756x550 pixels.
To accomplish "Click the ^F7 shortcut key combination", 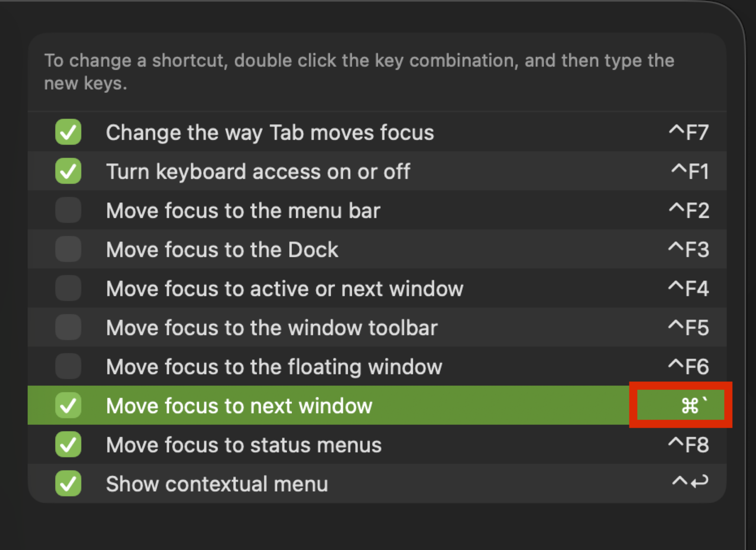I will pyautogui.click(x=689, y=132).
